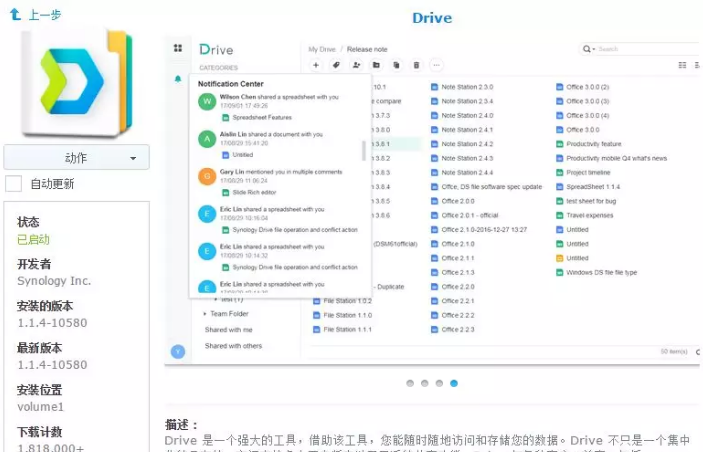
Task: Enable the 自动更新 checkbox
Action: pyautogui.click(x=13, y=183)
